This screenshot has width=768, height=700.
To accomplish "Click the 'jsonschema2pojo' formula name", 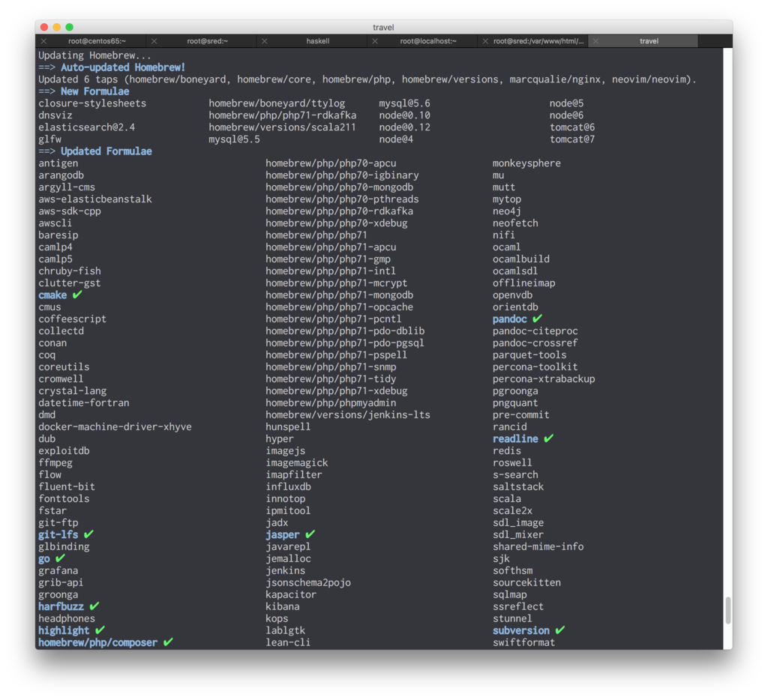I will click(x=308, y=582).
